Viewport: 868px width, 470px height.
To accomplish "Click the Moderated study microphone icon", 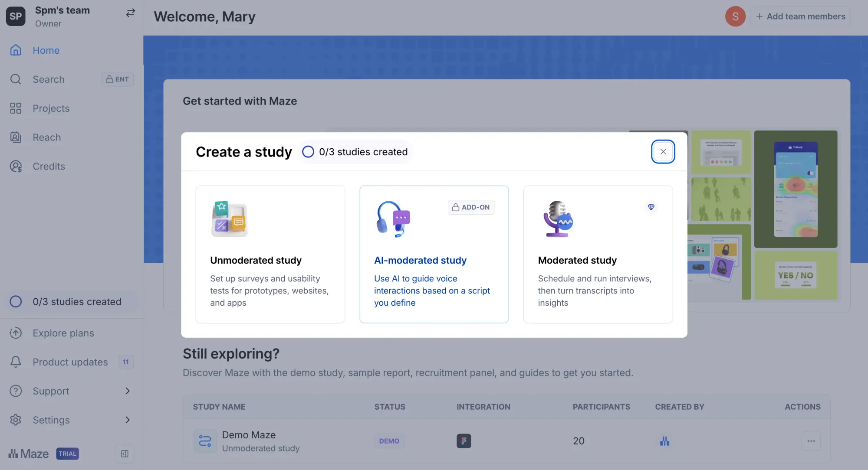I will pos(558,219).
